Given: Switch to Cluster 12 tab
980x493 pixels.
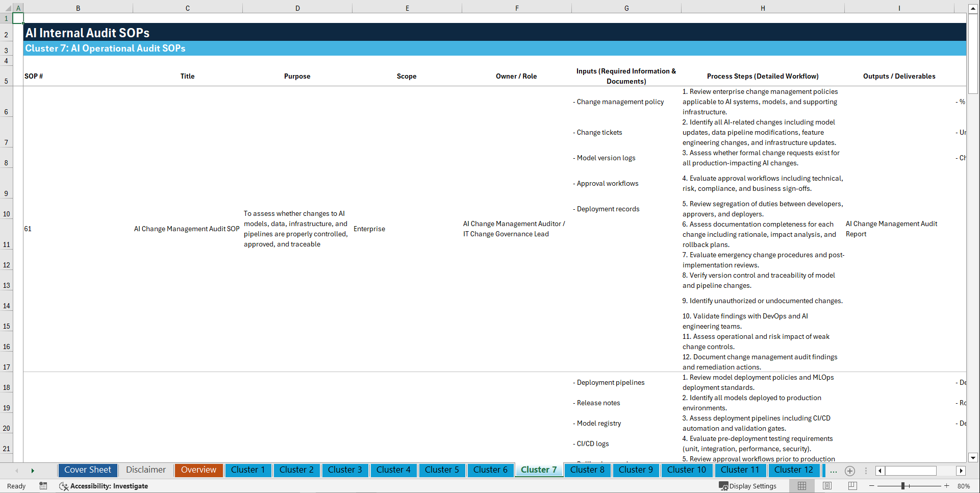Looking at the screenshot, I should point(794,470).
